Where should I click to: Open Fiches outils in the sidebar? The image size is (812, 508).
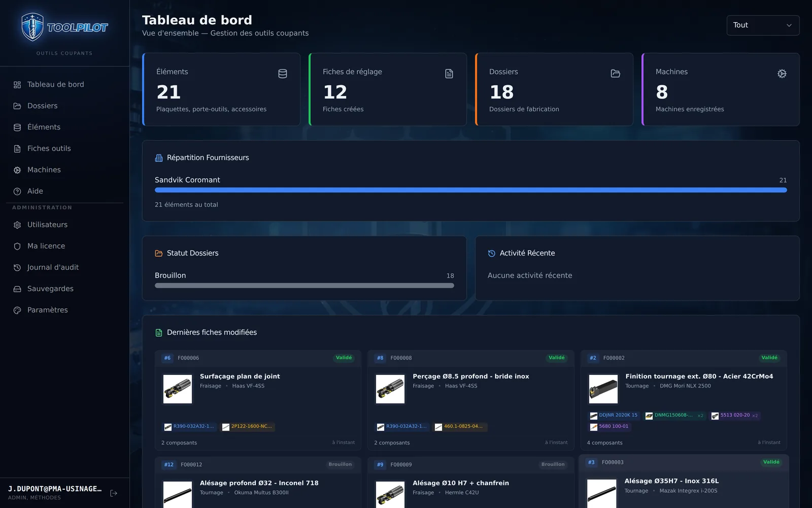[64, 148]
